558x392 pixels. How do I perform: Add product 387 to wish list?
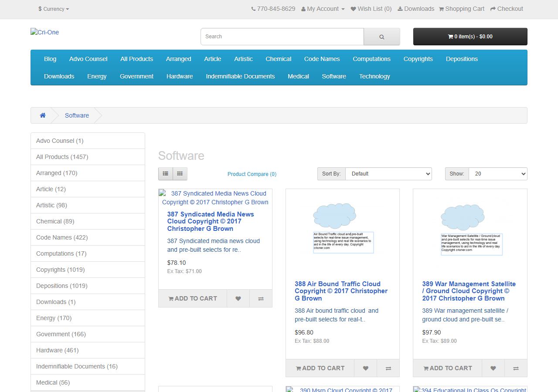click(x=238, y=298)
